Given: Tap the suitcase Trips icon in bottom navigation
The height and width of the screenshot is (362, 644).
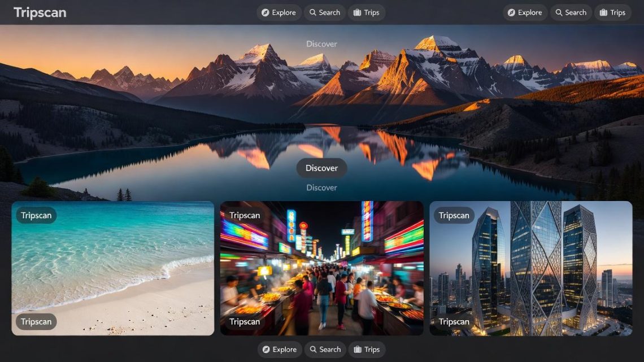Looking at the screenshot, I should 358,350.
